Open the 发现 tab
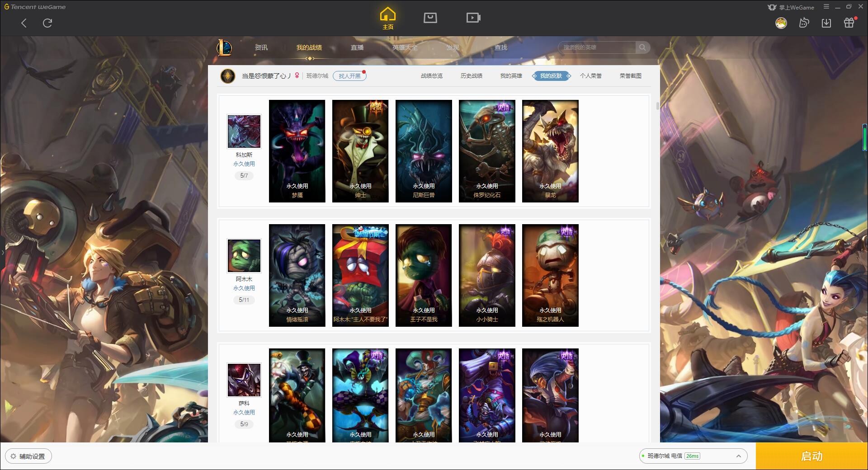 [453, 47]
